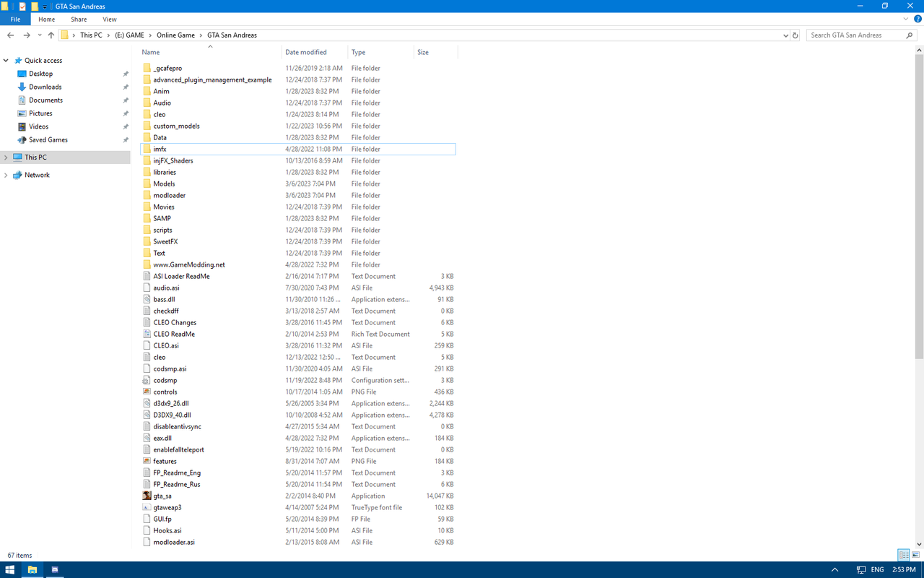Screen dimensions: 924x578
Task: Switch to the Share ribbon tab
Action: 79,20
